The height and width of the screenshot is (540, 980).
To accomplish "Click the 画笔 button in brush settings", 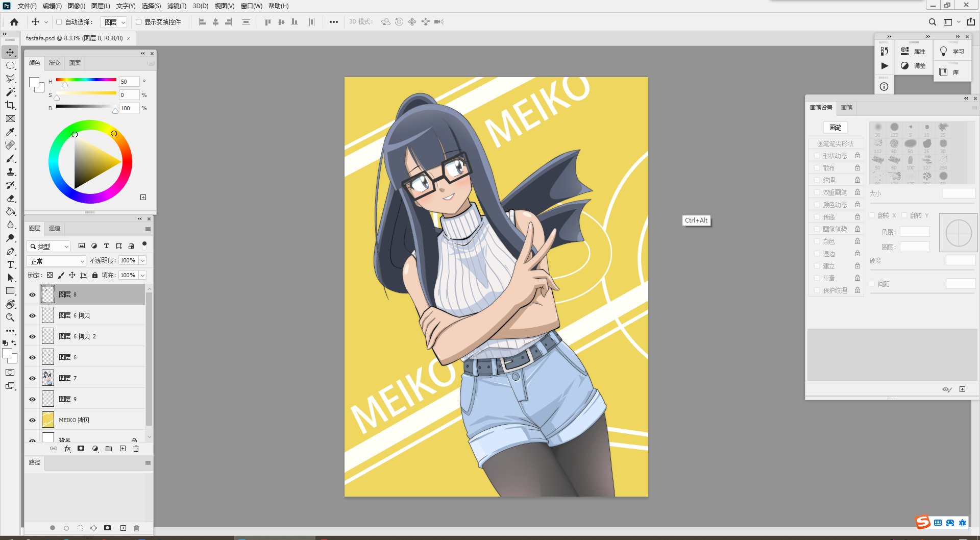I will (835, 128).
